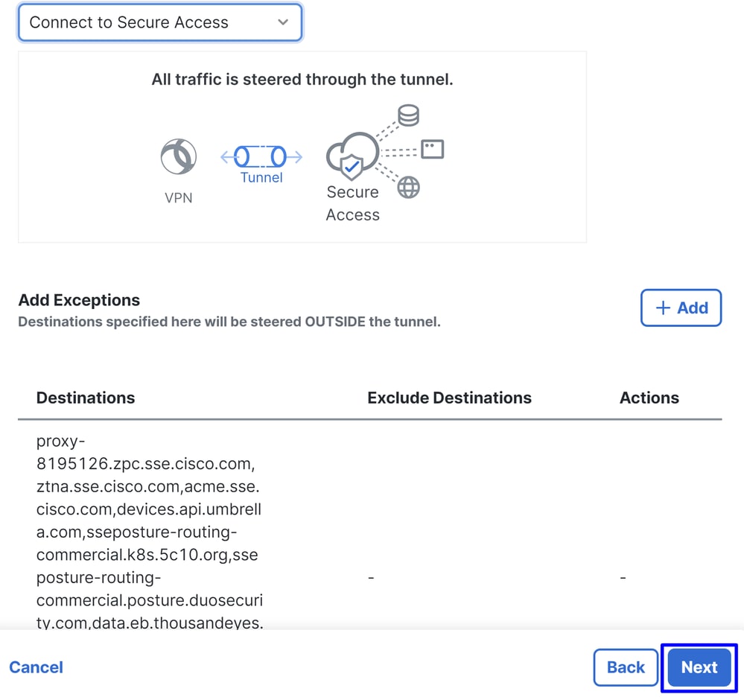
Task: Click the Secure Access cloud shield icon
Action: pos(352,156)
